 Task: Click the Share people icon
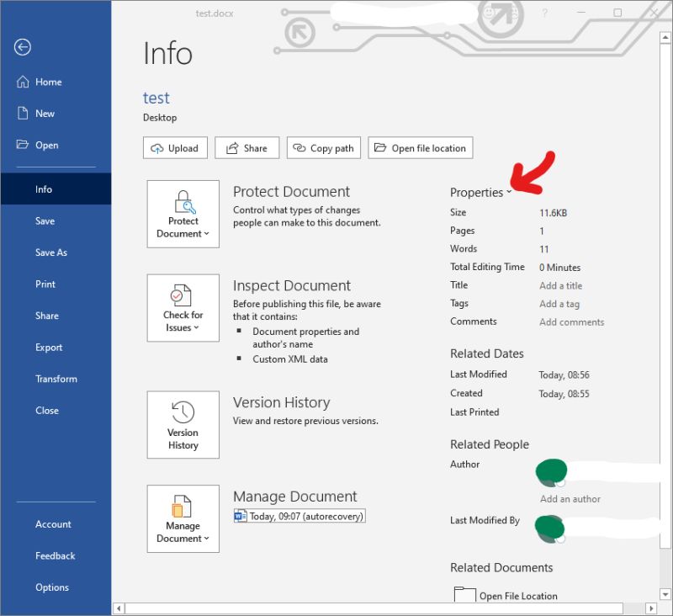click(234, 147)
